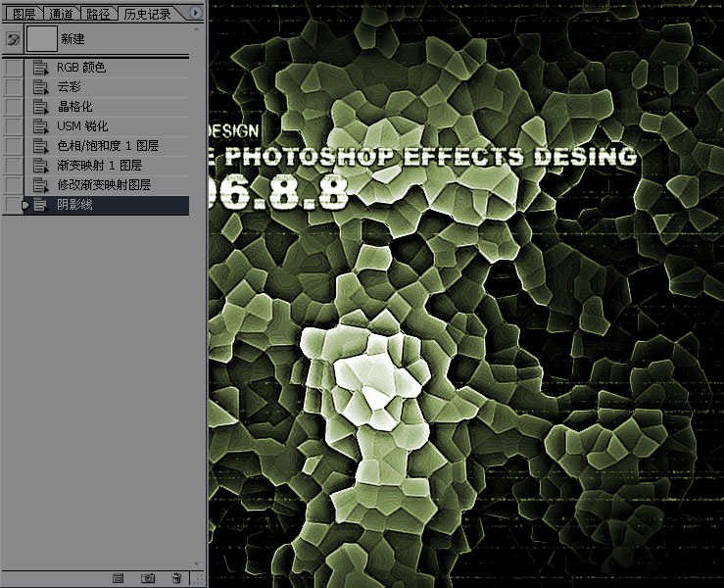Click the history panel scroll down arrow

coord(196,563)
